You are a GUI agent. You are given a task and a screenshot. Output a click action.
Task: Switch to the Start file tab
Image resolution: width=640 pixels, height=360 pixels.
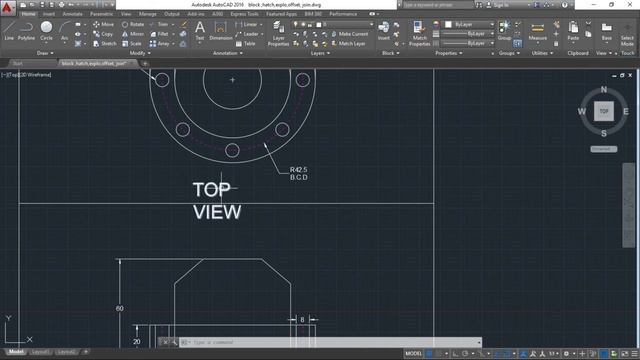coord(18,63)
